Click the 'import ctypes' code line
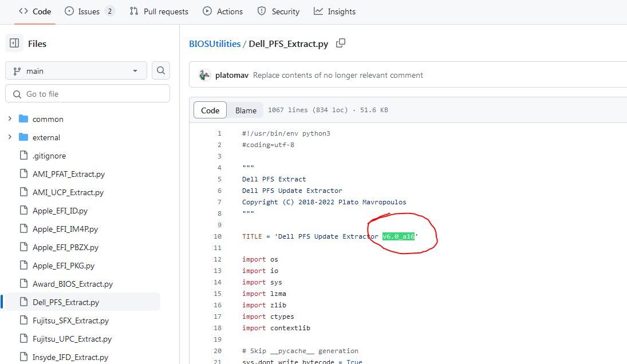The width and height of the screenshot is (627, 364). [268, 316]
